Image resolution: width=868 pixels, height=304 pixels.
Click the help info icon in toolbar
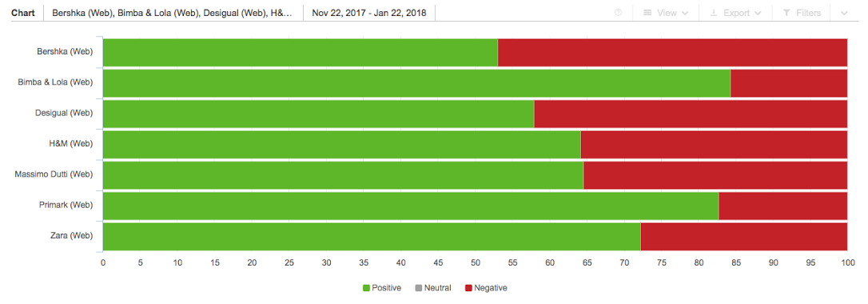click(x=619, y=13)
